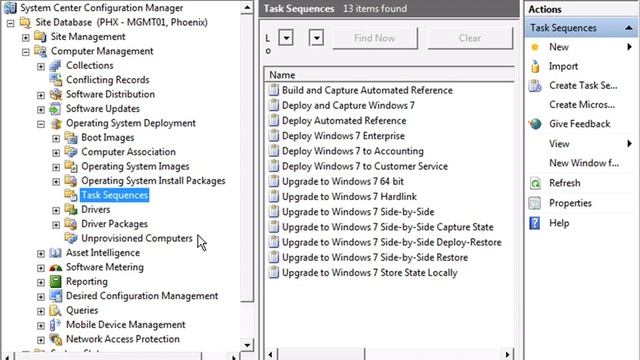Click the Software Metering gauge icon
This screenshot has width=640, height=360.
(x=56, y=267)
